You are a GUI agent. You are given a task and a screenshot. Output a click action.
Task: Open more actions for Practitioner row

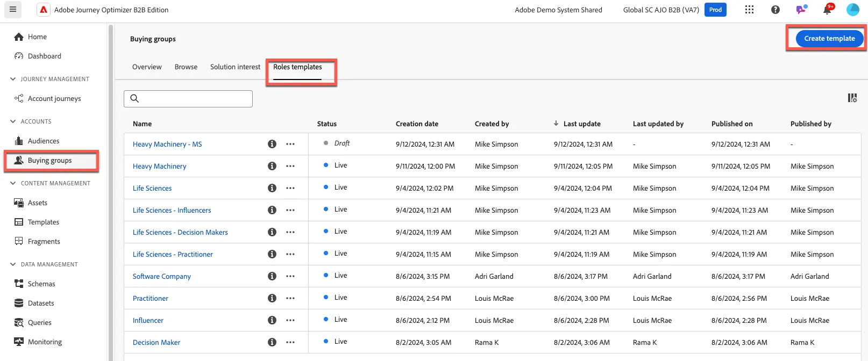(290, 298)
